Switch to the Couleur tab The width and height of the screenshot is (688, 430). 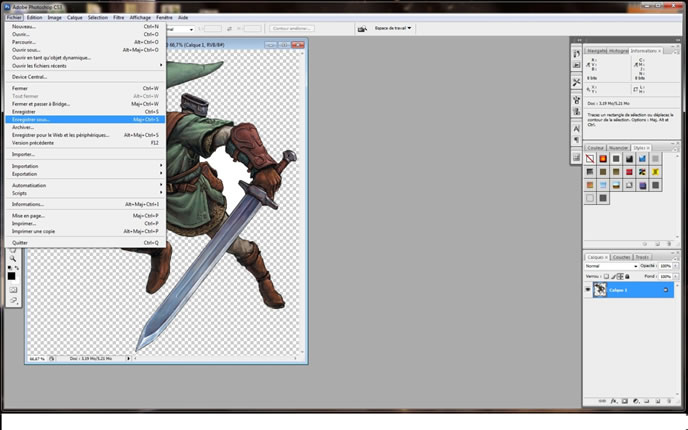point(595,148)
